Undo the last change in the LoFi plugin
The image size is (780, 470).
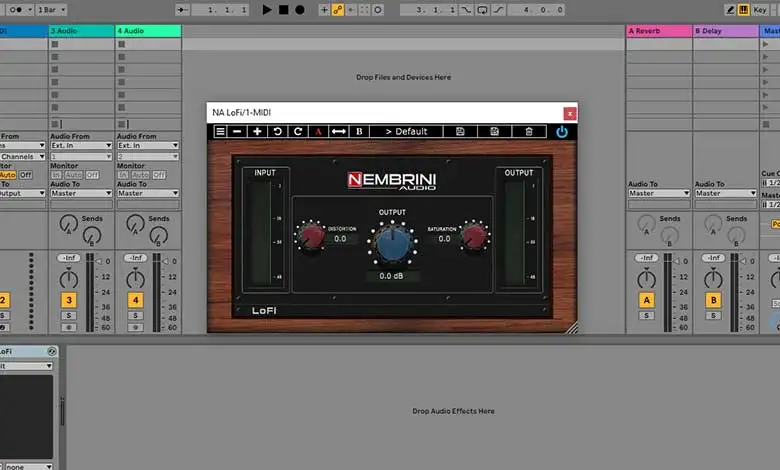278,131
